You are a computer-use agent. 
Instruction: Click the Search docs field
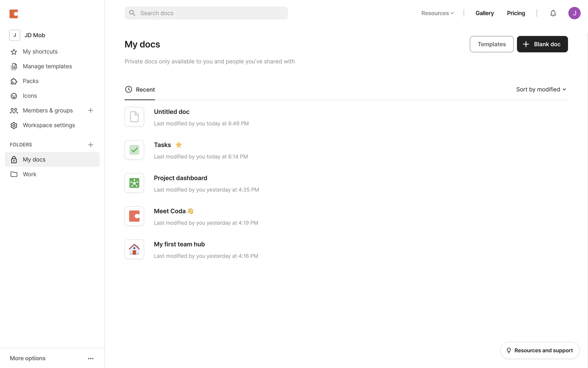206,13
